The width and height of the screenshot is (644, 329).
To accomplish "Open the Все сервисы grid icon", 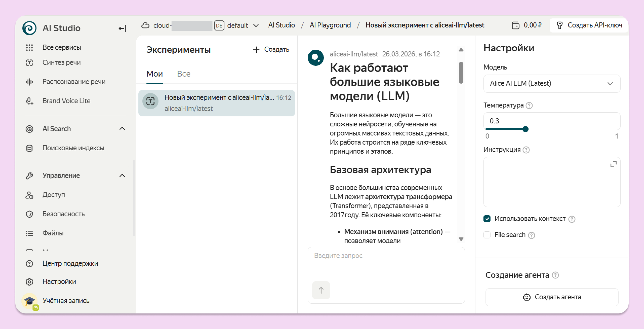I will (x=29, y=47).
